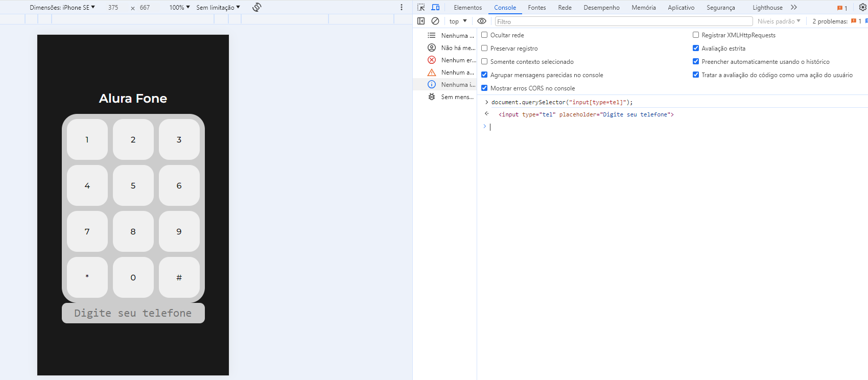Disable Agrupar mensagens parecidas no console
This screenshot has width=868, height=380.
(x=484, y=75)
